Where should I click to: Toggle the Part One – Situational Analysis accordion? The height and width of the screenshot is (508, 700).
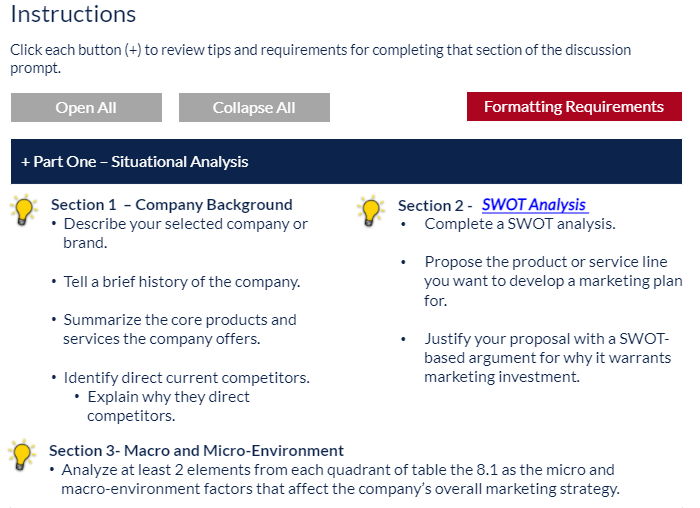[x=346, y=162]
